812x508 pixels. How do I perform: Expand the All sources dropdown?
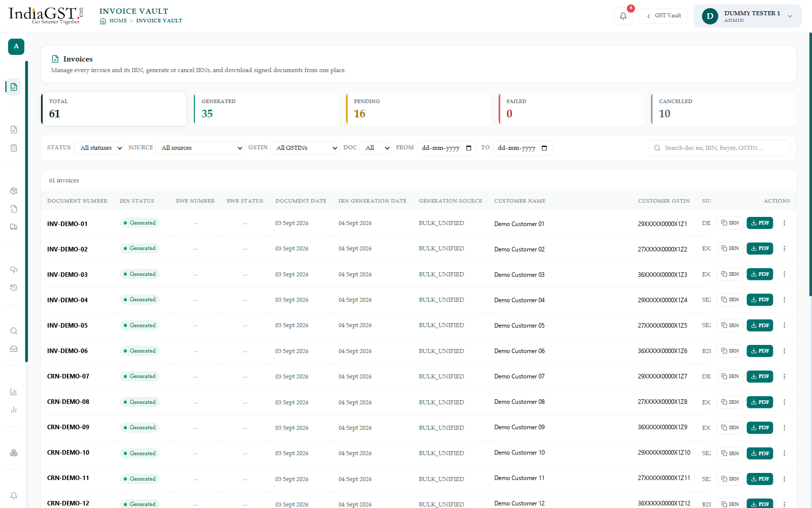coord(200,148)
